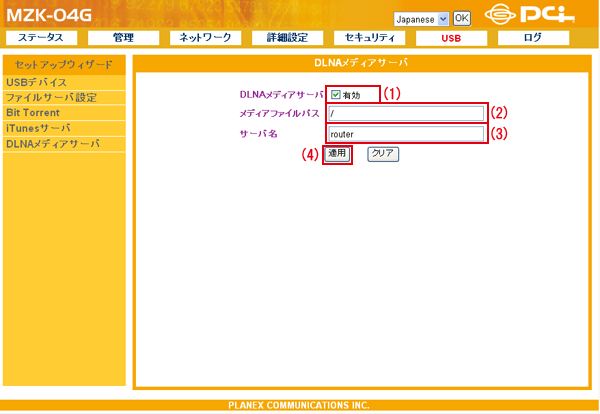The width and height of the screenshot is (600, 414).
Task: Click the 適用 apply button
Action: click(337, 154)
